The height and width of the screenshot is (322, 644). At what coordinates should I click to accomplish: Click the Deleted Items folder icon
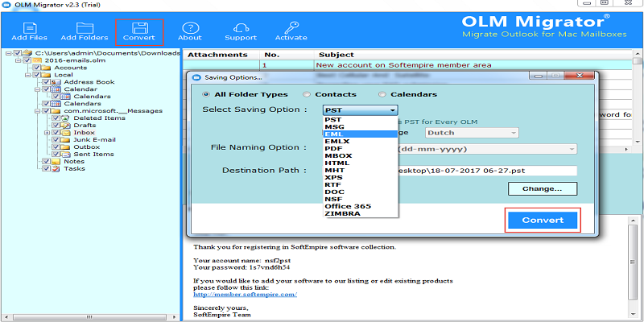[x=66, y=118]
